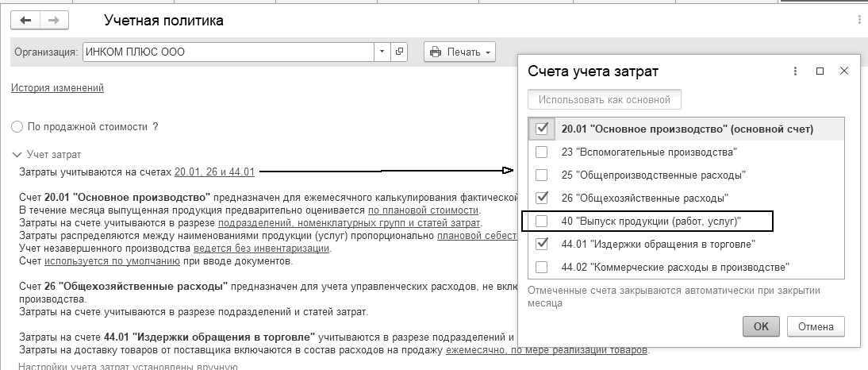Collapse the Учет затрат section
This screenshot has width=868, height=370.
(17, 155)
